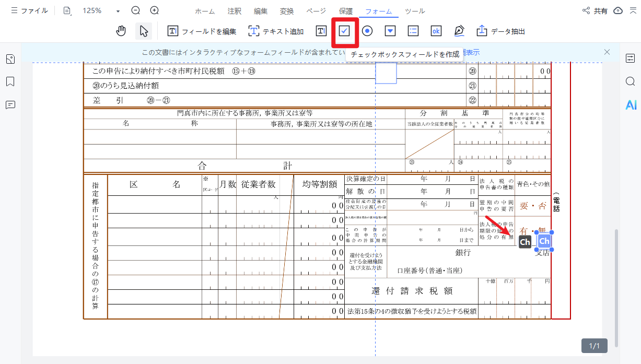Select the Hand tool
Viewport: 641px width, 364px height.
(121, 31)
